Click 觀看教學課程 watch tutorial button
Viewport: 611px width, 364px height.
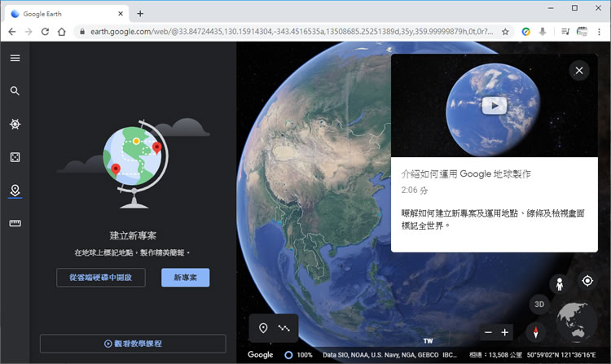coord(133,344)
